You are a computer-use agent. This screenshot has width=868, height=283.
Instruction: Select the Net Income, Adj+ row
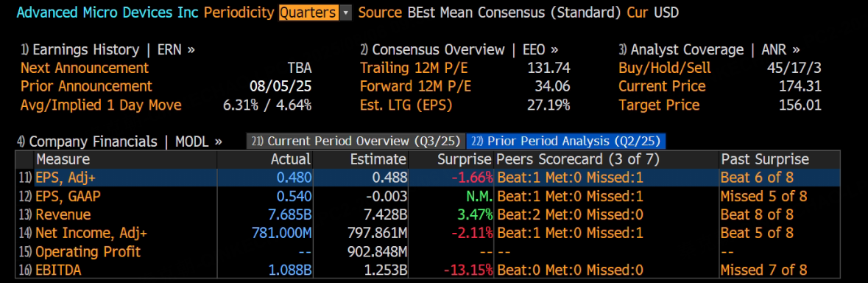point(428,233)
